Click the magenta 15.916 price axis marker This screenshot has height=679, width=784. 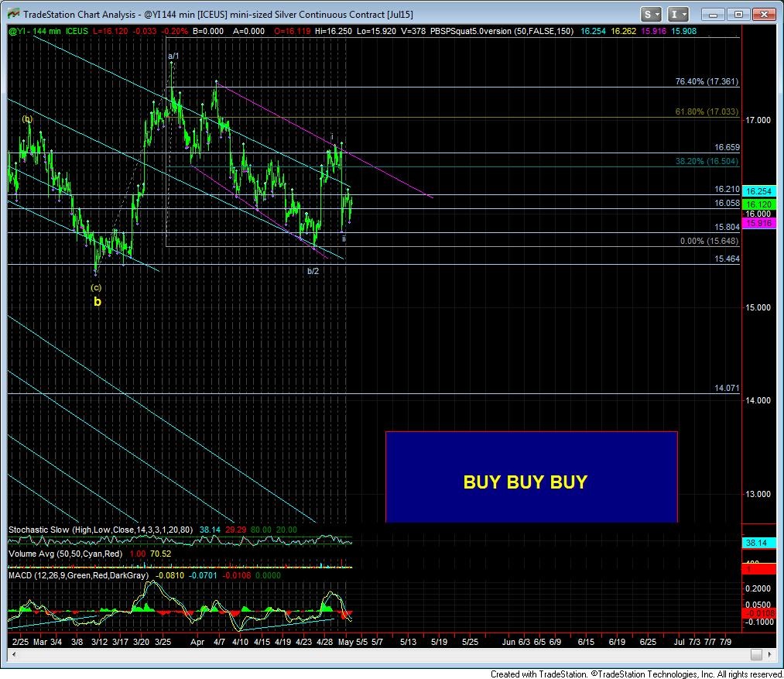tap(757, 223)
